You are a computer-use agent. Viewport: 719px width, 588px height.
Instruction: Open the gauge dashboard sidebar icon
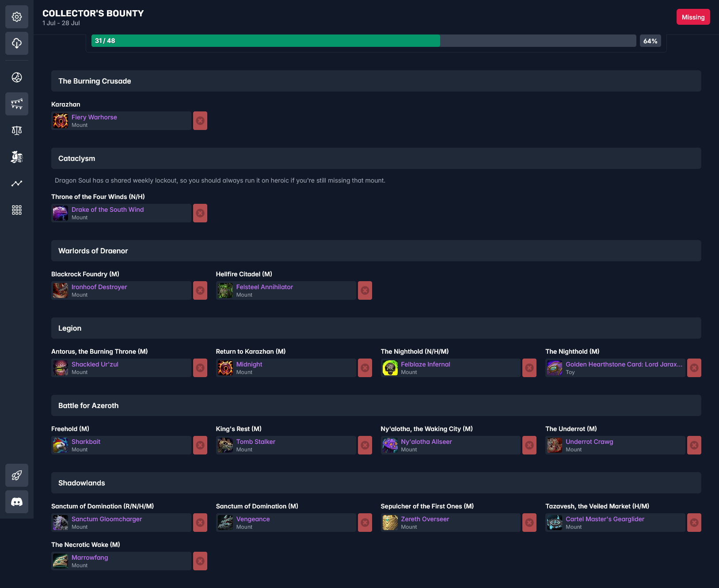pyautogui.click(x=17, y=77)
